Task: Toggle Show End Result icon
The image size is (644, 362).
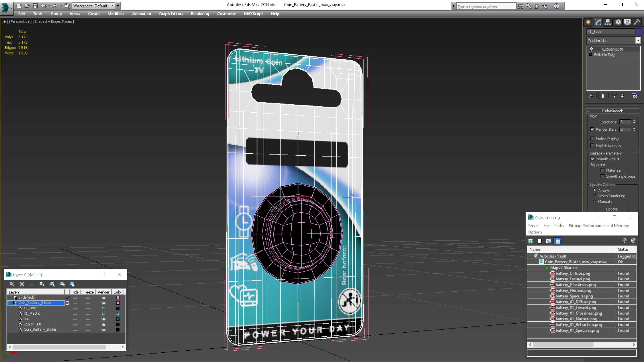Action: click(603, 96)
